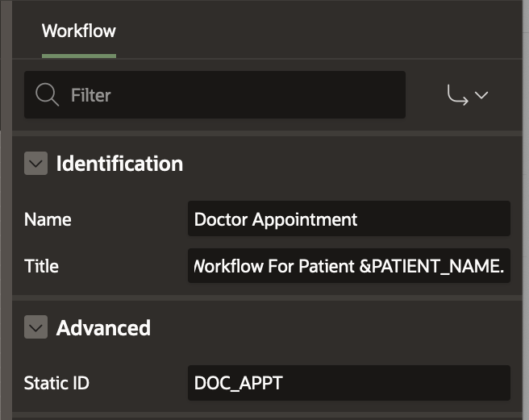Click the Advanced section collapse arrow icon
Viewport: 529px width, 420px height.
[x=35, y=328]
